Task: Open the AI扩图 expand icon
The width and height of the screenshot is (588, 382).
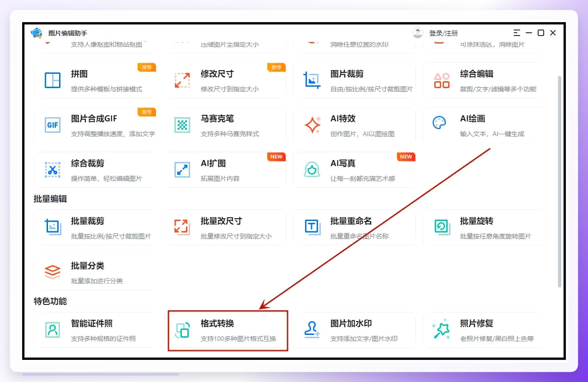Action: pyautogui.click(x=182, y=169)
